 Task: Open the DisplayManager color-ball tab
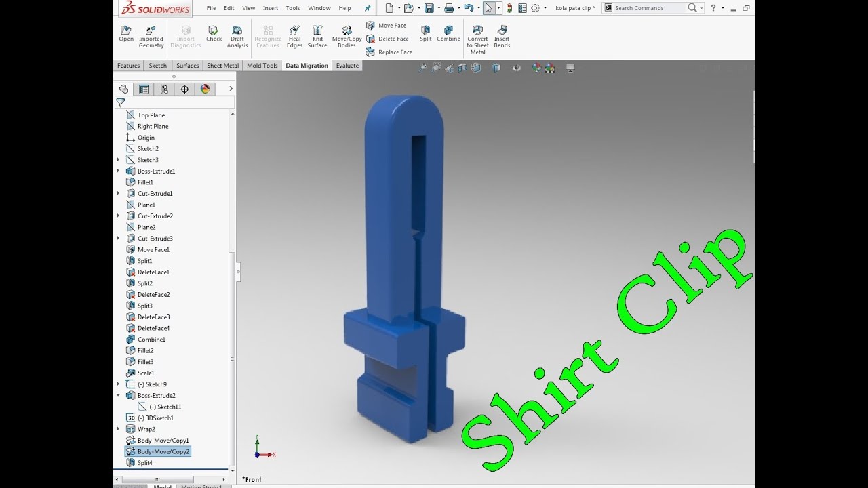[x=205, y=89]
